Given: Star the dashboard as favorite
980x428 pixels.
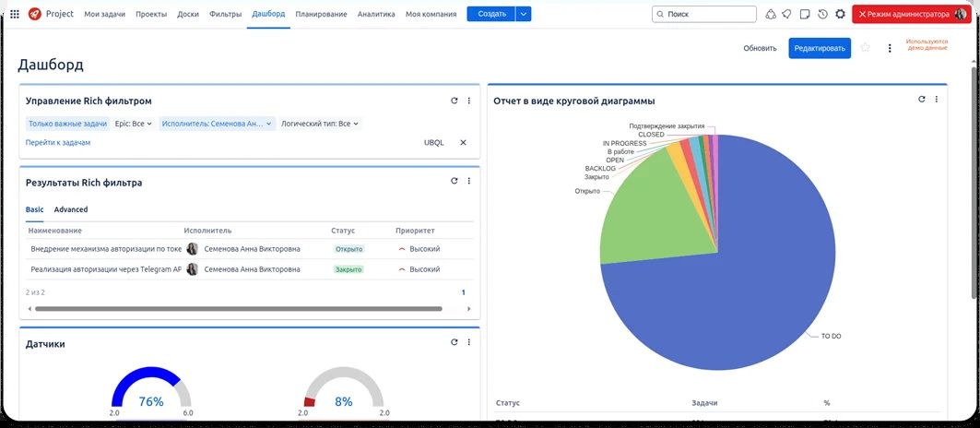Looking at the screenshot, I should point(865,48).
